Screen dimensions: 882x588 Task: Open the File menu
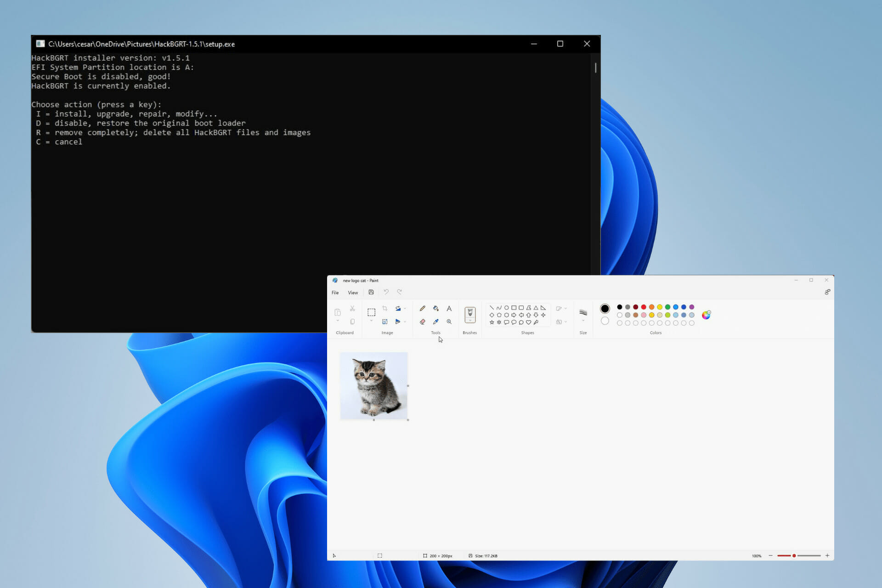(x=335, y=293)
